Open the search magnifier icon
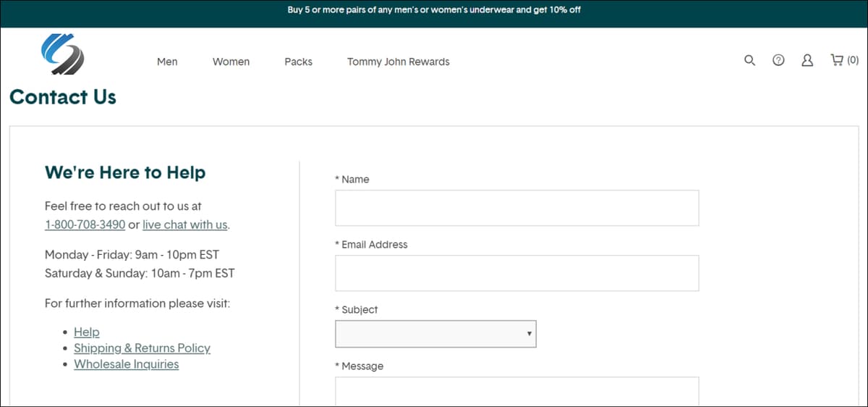 pos(749,60)
